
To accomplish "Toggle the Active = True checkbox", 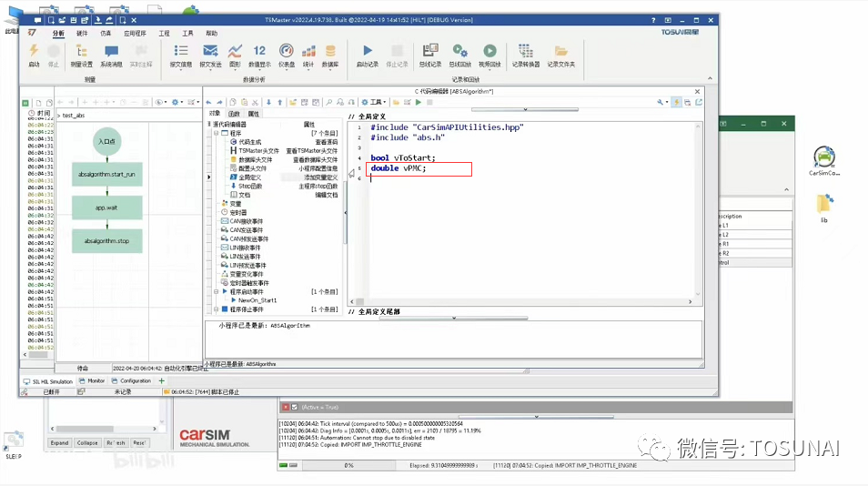I will 295,407.
